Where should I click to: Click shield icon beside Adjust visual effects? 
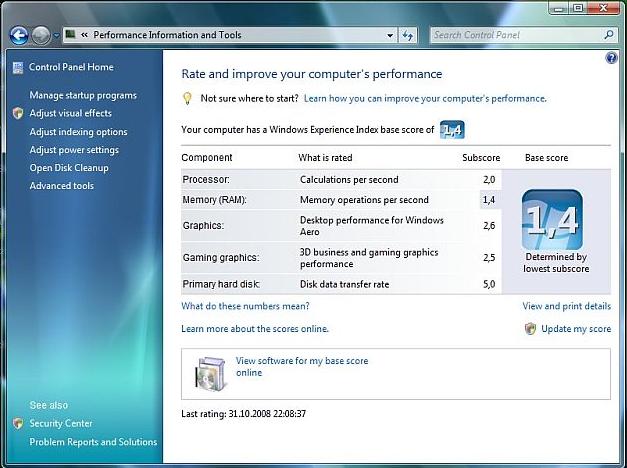coord(18,113)
